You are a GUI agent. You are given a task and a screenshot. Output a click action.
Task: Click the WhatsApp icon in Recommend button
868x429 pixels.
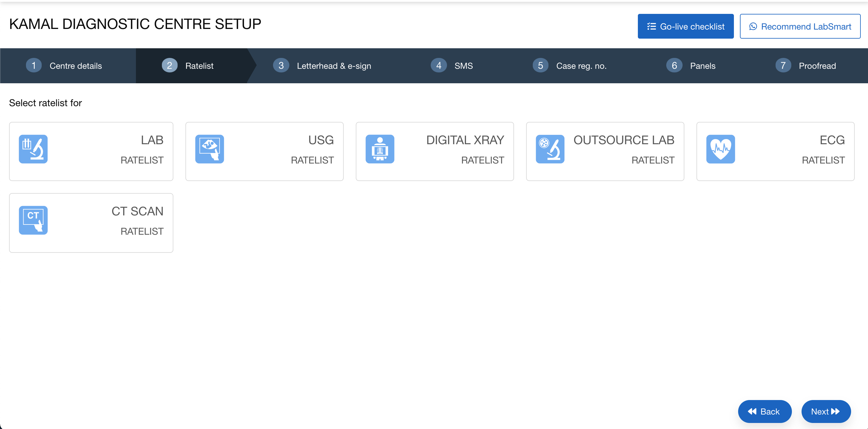coord(753,26)
